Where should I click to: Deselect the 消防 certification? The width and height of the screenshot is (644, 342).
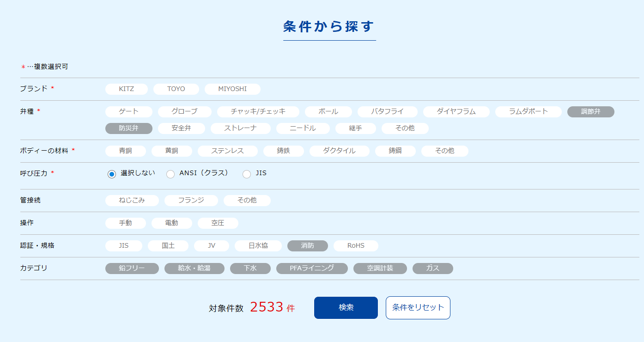(308, 245)
